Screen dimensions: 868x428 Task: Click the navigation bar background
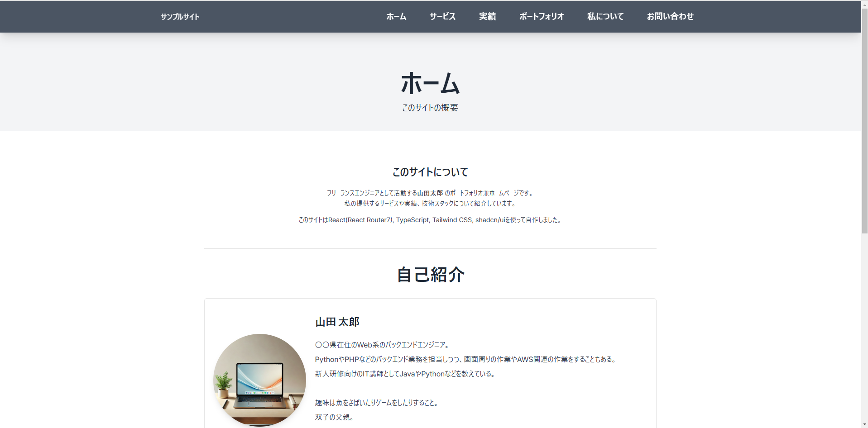tap(294, 16)
